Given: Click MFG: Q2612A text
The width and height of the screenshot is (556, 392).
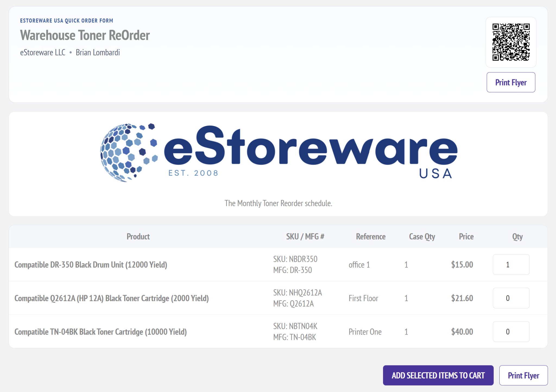Looking at the screenshot, I should tap(293, 304).
